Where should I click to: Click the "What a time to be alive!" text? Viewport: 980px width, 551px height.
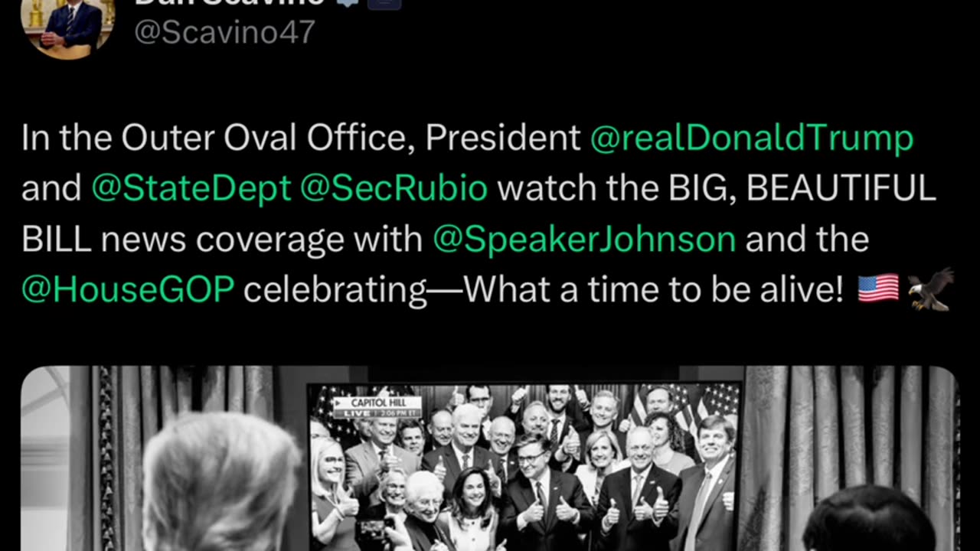pyautogui.click(x=653, y=290)
